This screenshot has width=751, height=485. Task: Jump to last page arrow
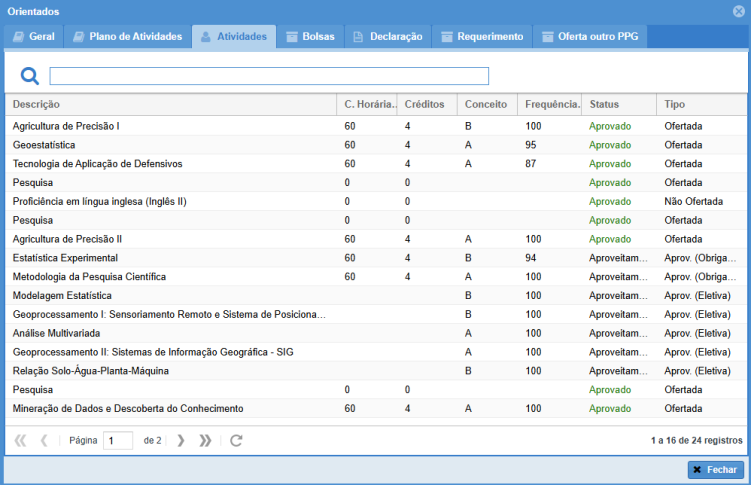point(205,440)
